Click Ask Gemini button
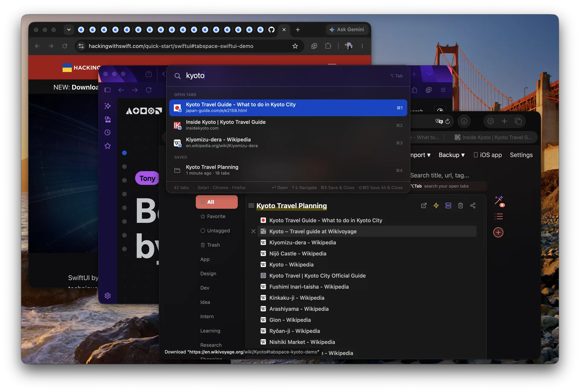Image resolution: width=580 pixels, height=392 pixels. (x=347, y=30)
